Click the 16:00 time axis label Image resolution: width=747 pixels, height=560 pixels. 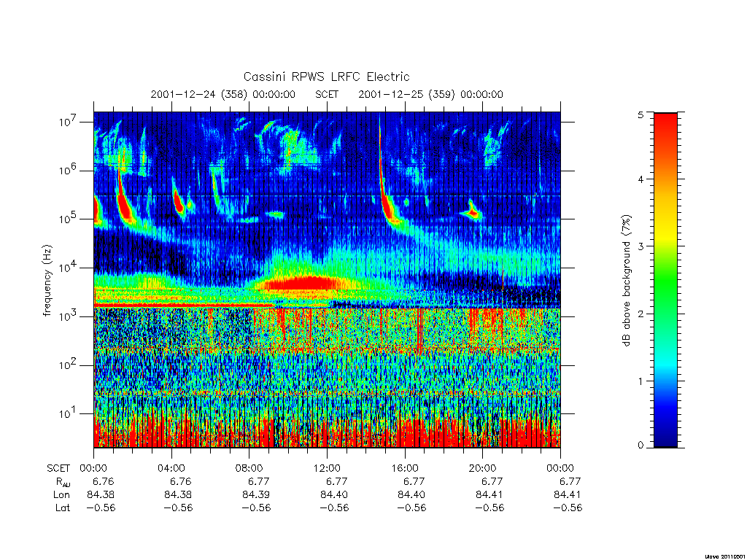point(404,469)
